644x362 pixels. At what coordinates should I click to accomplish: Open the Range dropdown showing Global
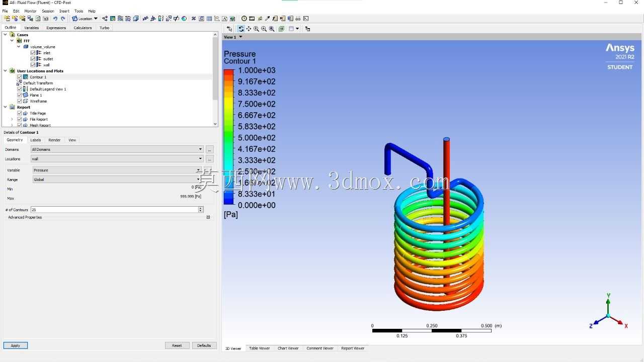click(x=117, y=179)
